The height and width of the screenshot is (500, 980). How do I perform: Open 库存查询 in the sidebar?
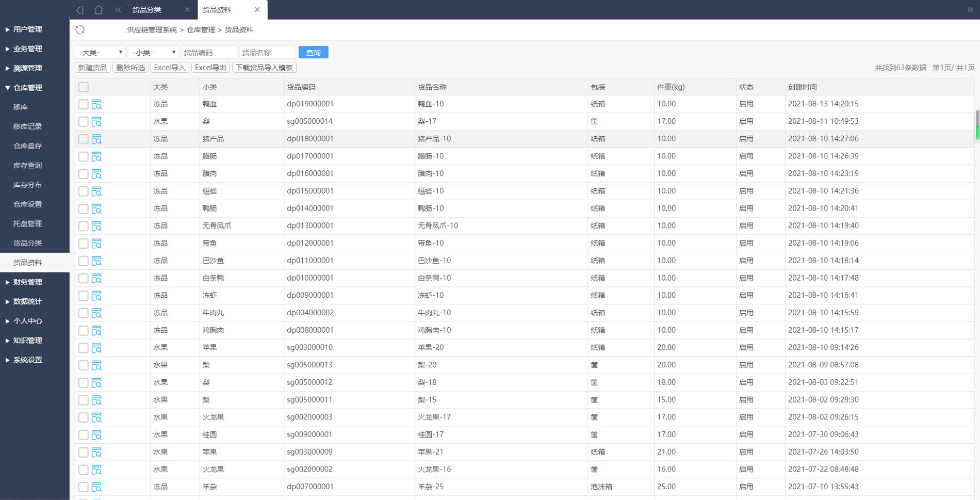(28, 166)
